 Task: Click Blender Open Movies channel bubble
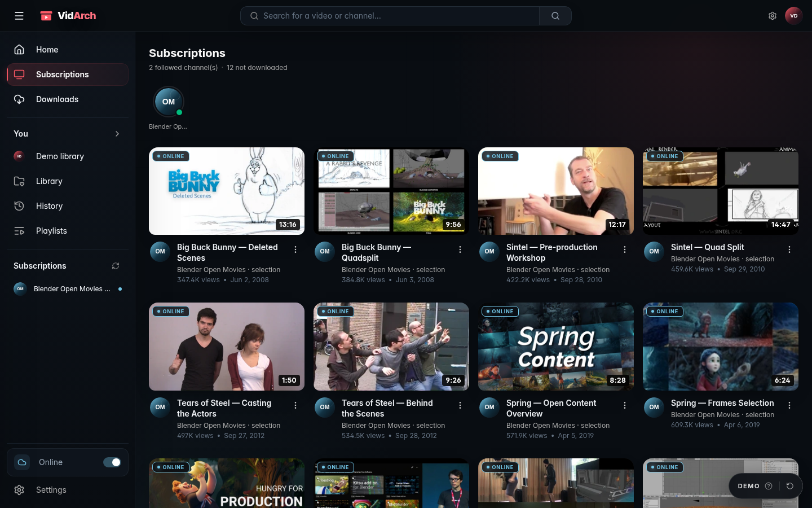pyautogui.click(x=169, y=102)
